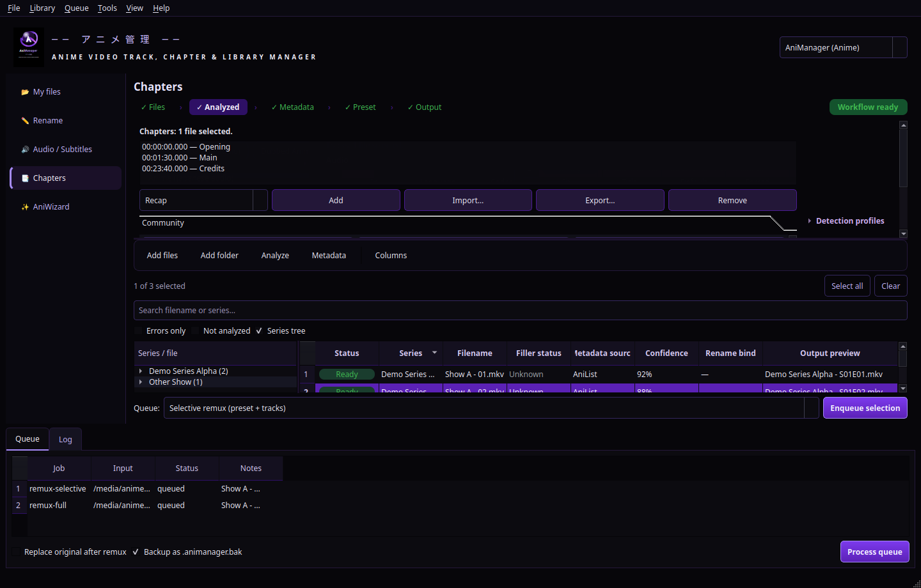
Task: Switch to the Log tab
Action: [65, 440]
